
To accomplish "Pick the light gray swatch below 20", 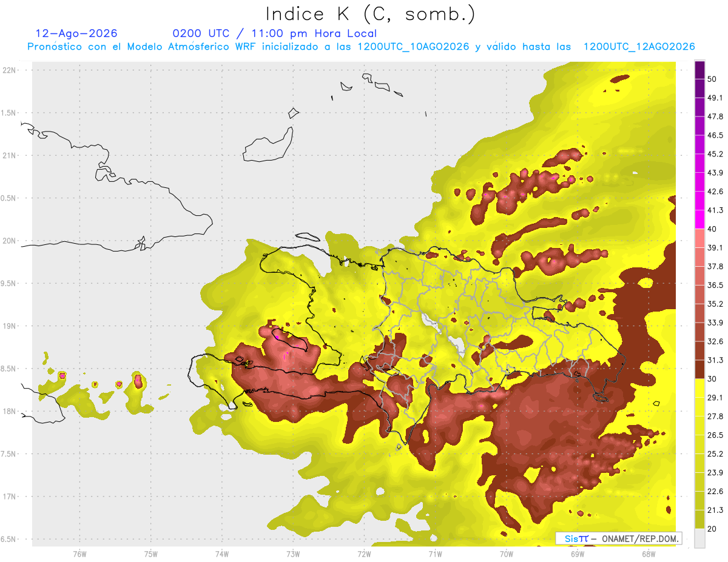I will point(699,538).
